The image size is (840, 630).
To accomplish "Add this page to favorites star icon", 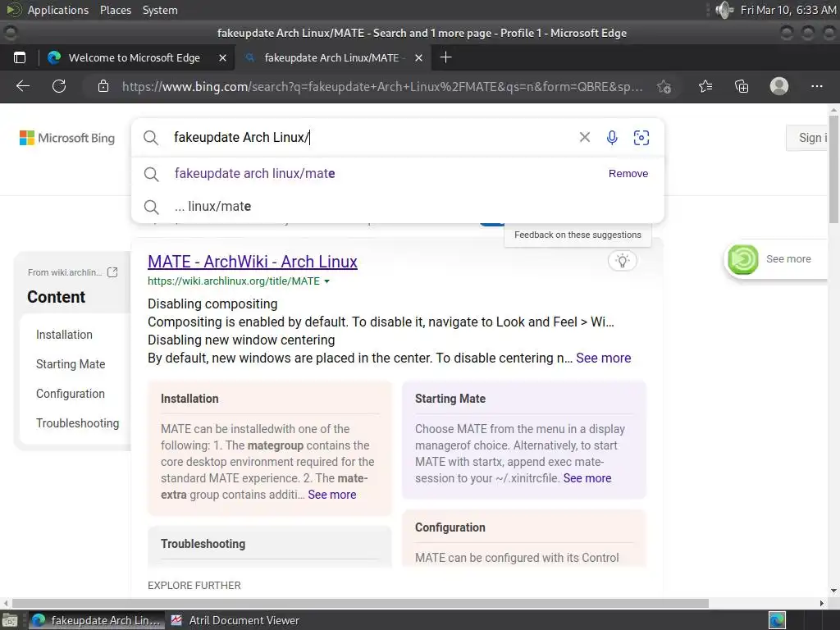I will click(664, 86).
